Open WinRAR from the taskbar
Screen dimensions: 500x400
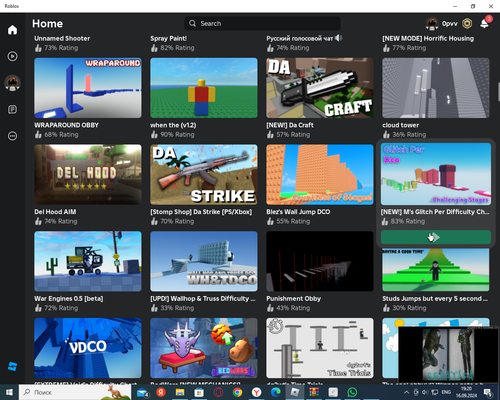coord(314,392)
